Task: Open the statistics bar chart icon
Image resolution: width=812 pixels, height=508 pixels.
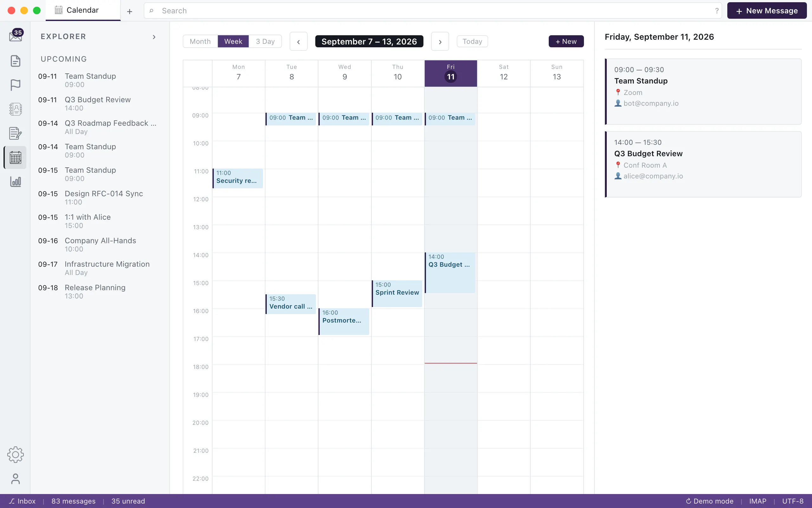Action: point(16,182)
